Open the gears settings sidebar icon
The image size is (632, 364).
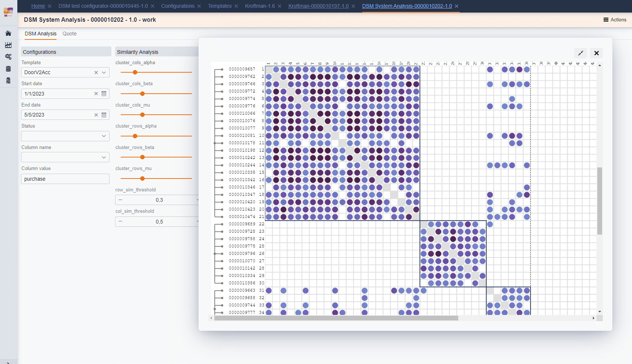click(x=8, y=57)
